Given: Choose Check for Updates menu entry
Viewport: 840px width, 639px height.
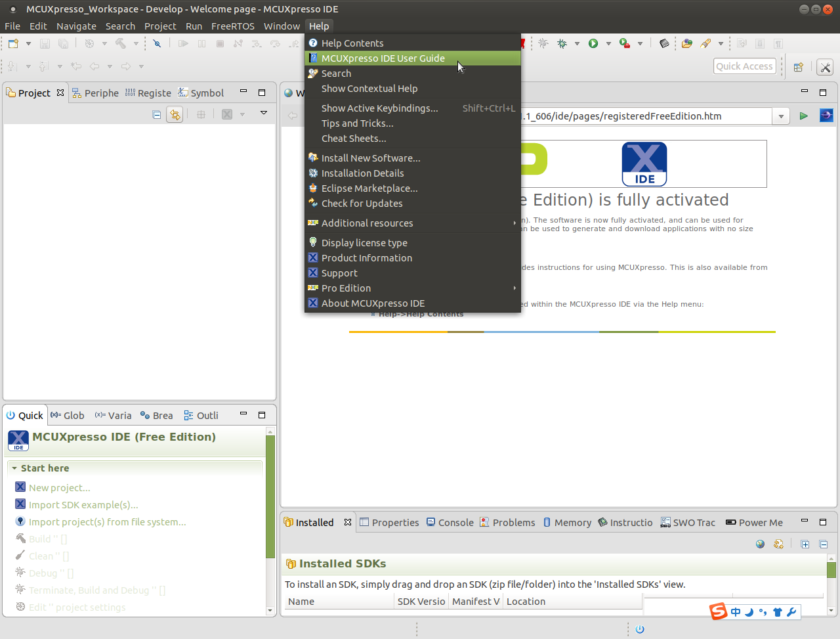Looking at the screenshot, I should point(413,204).
